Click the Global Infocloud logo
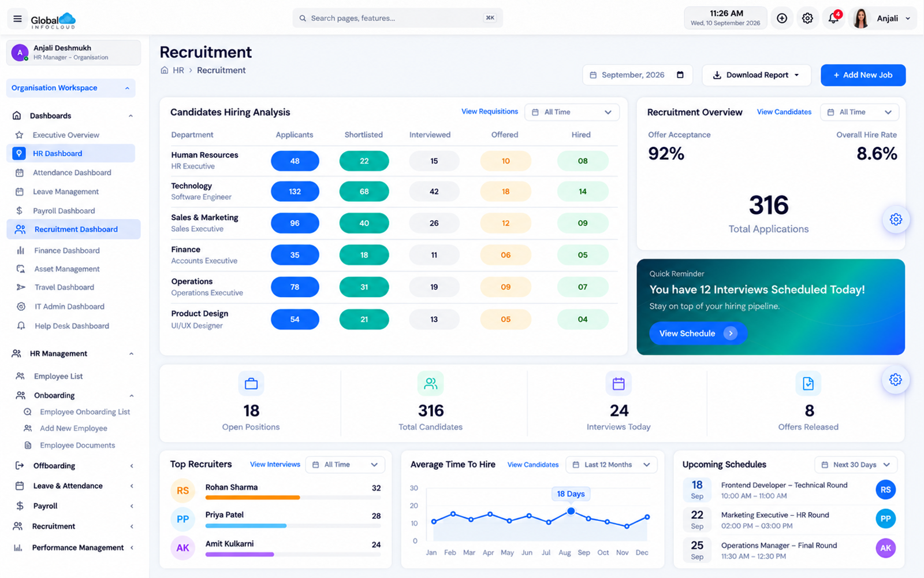Screen dimensions: 924x578 tap(53, 20)
